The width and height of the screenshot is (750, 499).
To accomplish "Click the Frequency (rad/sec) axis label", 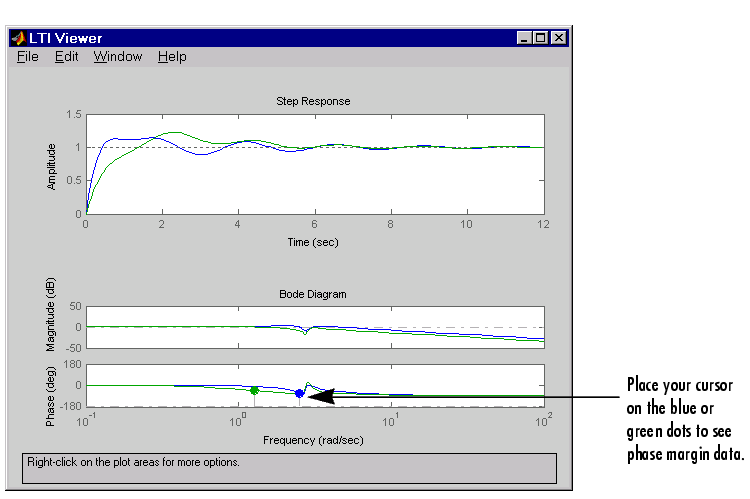I will point(313,440).
